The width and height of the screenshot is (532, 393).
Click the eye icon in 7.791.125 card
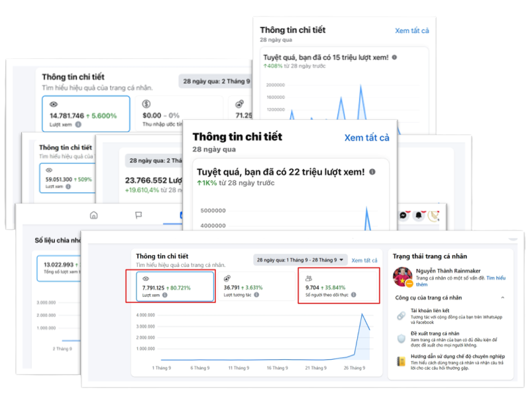(146, 278)
